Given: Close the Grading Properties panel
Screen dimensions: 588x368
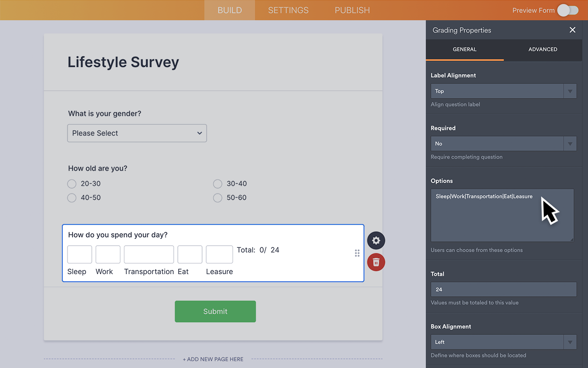Looking at the screenshot, I should click(x=572, y=29).
